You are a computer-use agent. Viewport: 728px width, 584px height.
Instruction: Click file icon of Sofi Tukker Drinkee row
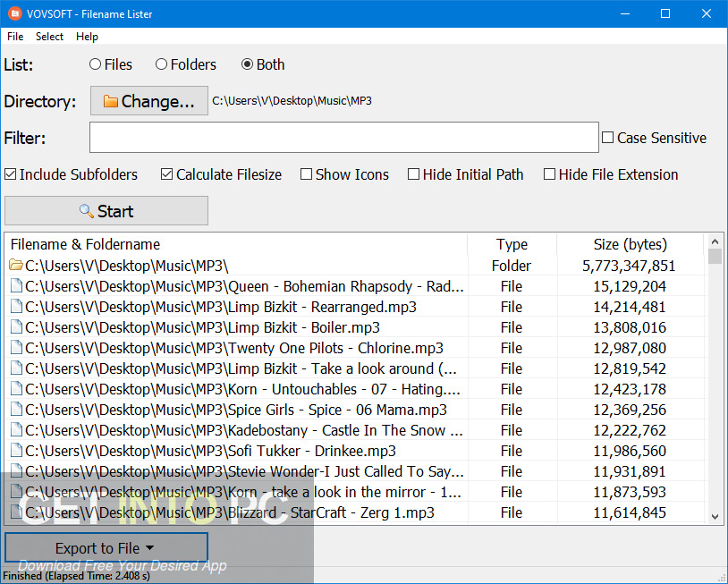[16, 451]
